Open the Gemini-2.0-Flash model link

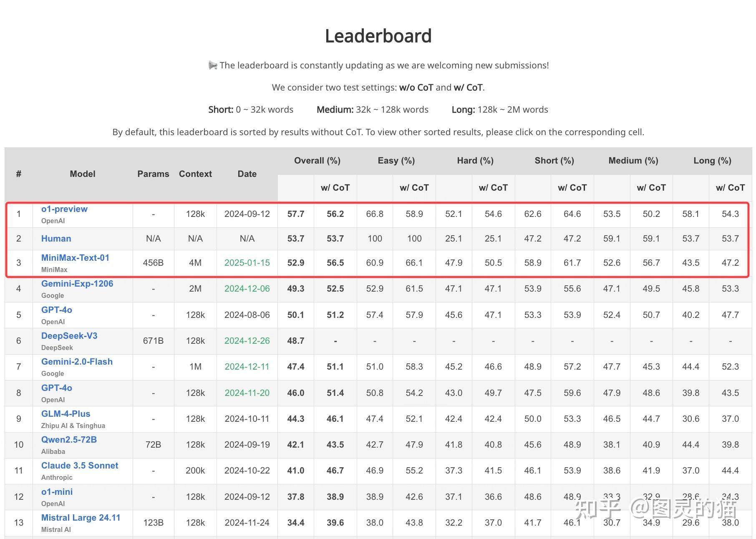(77, 362)
